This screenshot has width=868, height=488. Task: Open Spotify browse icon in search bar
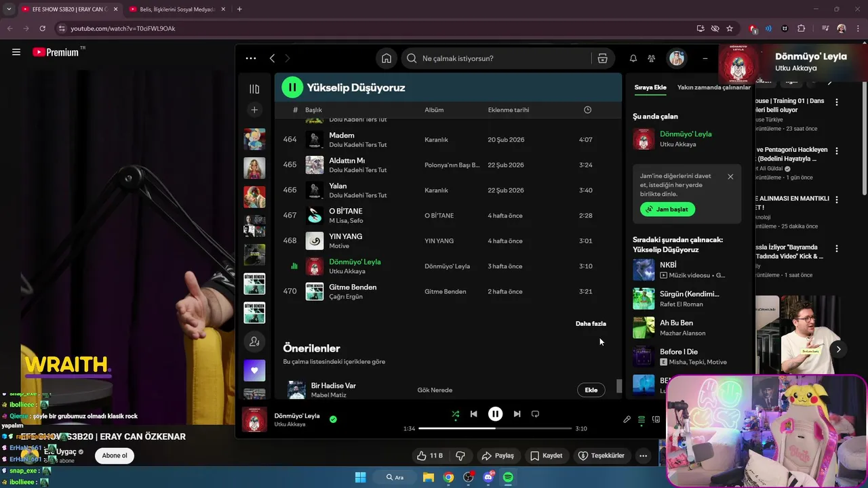point(602,58)
